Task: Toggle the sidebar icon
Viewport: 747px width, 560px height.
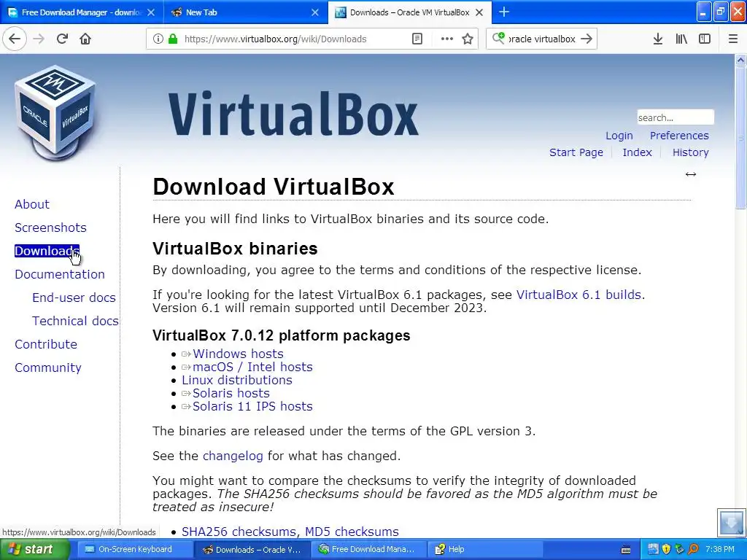Action: coord(705,39)
